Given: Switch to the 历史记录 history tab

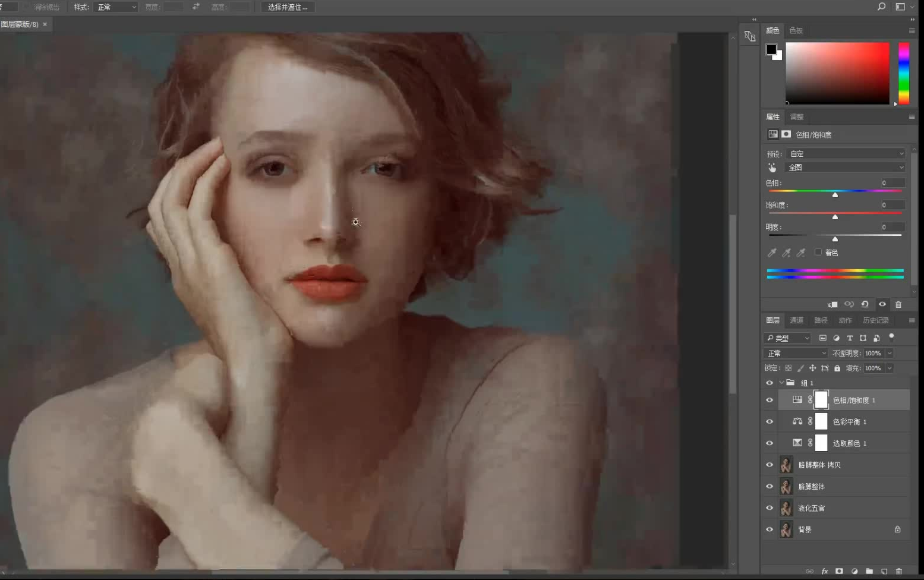Looking at the screenshot, I should click(x=876, y=320).
